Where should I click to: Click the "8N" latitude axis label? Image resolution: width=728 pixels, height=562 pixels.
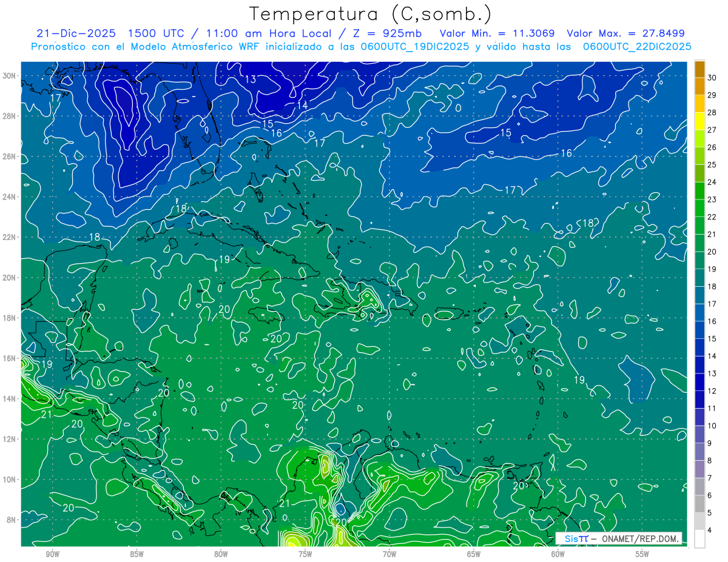click(12, 520)
